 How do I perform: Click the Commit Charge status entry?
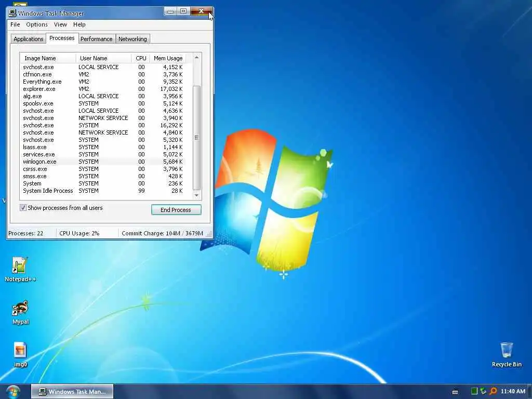[x=162, y=233]
